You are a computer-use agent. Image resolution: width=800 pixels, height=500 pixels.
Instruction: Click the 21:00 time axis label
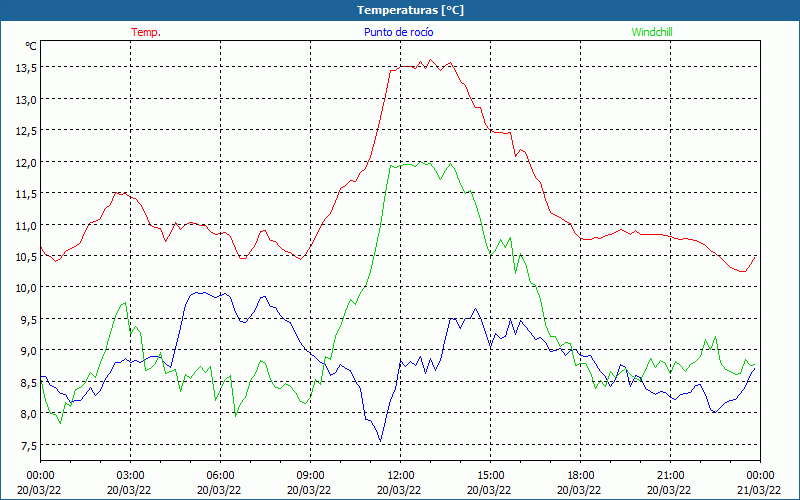[670, 476]
